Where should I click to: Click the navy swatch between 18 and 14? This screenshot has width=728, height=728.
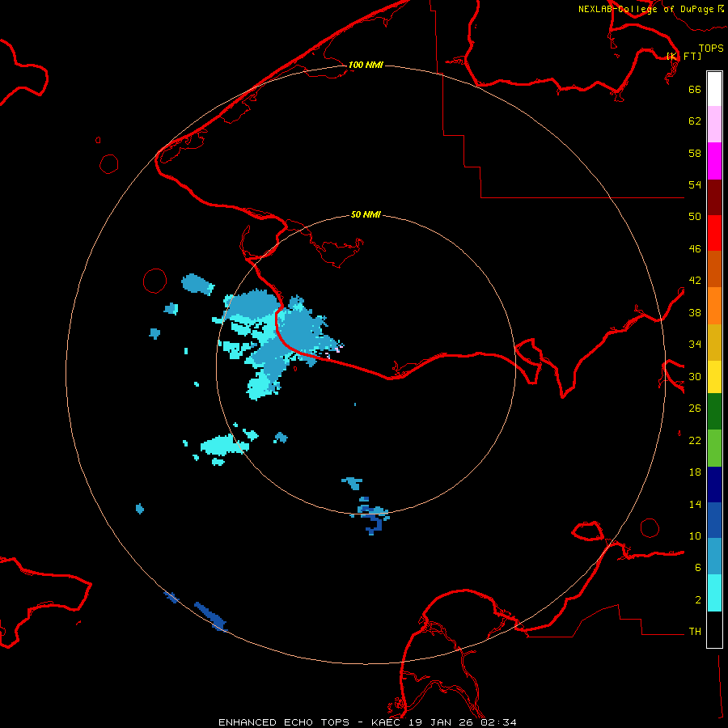pyautogui.click(x=714, y=485)
